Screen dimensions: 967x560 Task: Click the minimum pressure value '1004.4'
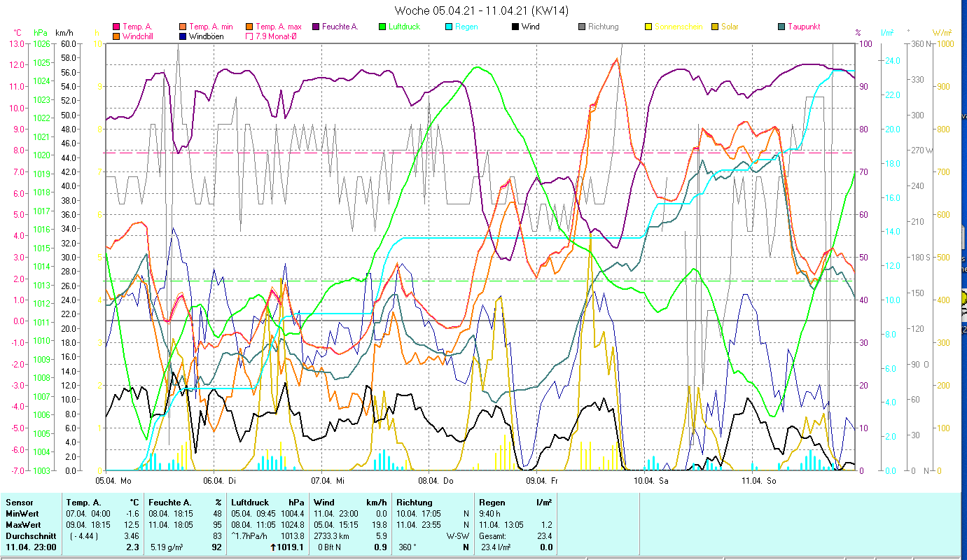[293, 514]
